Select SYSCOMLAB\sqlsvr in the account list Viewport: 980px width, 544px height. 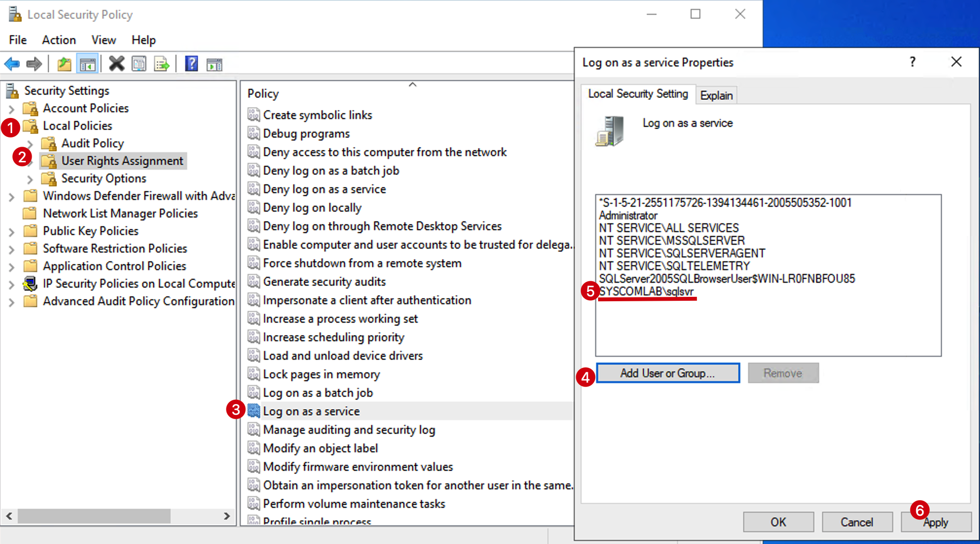[646, 291]
